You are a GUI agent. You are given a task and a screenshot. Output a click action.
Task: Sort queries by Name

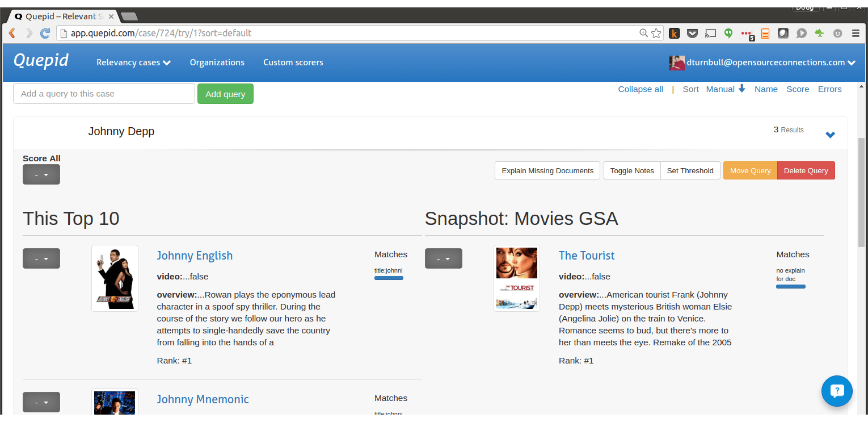click(x=766, y=89)
